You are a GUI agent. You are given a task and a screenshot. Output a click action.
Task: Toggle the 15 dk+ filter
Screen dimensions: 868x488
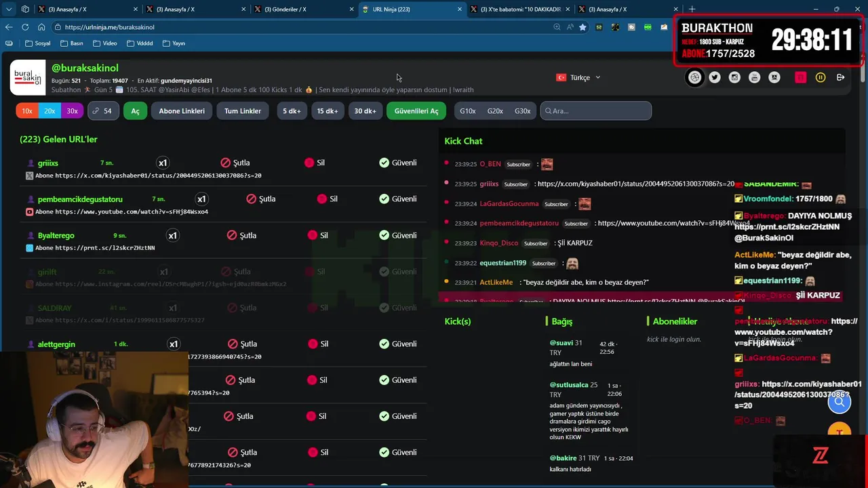tap(328, 110)
